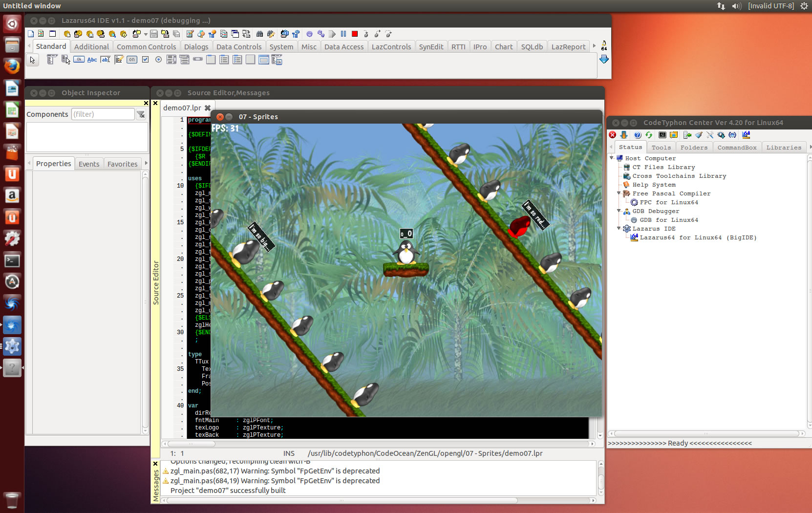
Task: Collapse the Lazarus IDE tree node
Action: 619,228
